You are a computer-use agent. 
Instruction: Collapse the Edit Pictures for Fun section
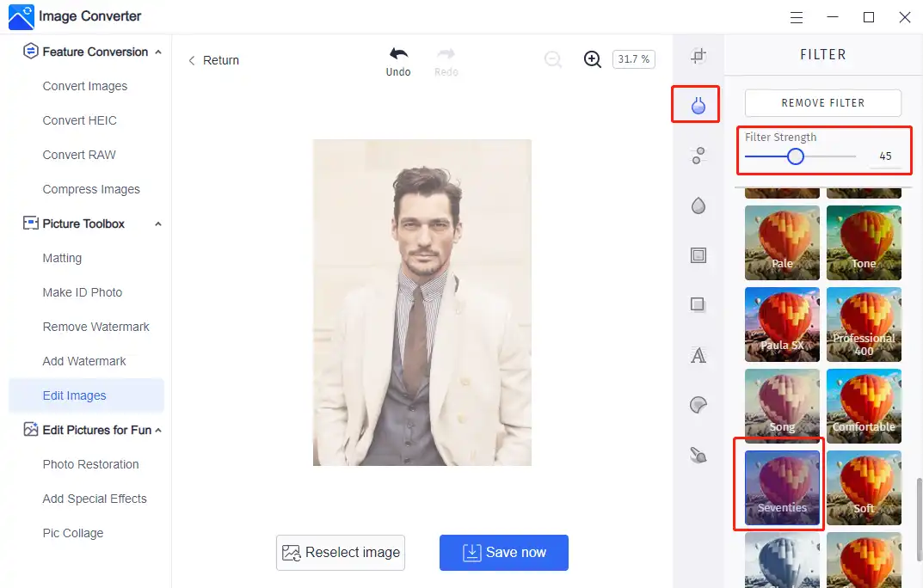pyautogui.click(x=157, y=431)
